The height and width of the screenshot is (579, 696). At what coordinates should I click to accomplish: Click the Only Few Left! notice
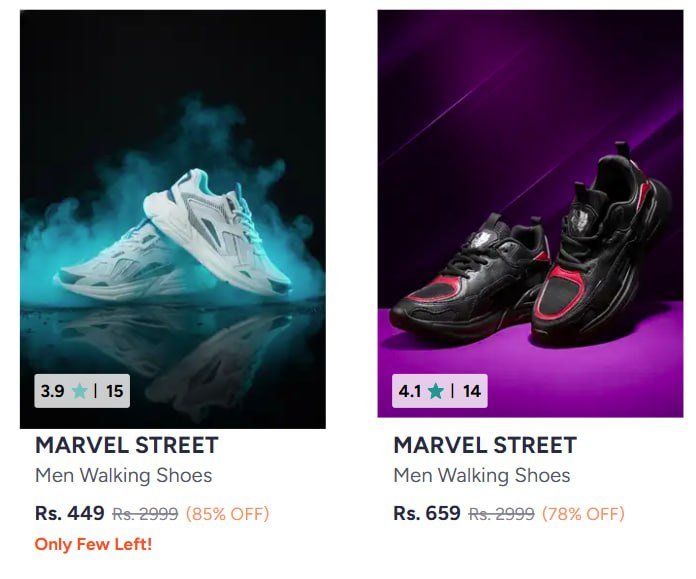point(93,545)
